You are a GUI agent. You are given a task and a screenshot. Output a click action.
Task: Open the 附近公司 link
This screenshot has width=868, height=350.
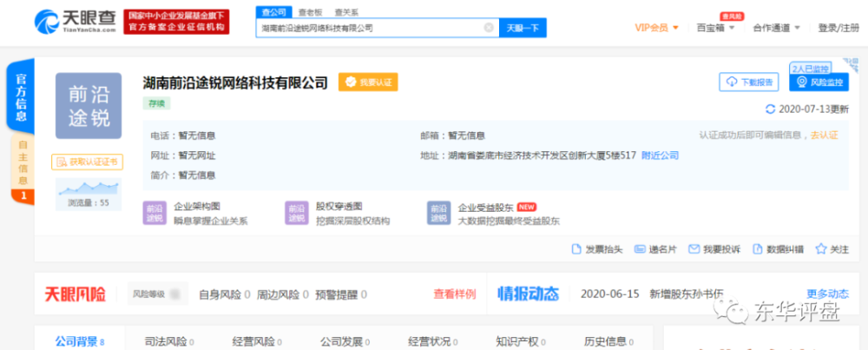click(x=660, y=155)
